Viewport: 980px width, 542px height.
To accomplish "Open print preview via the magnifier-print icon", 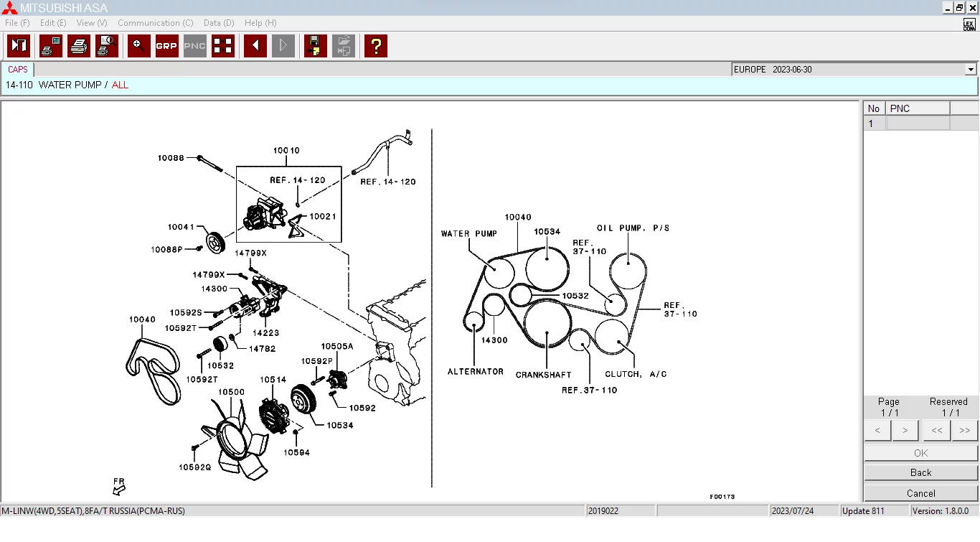I will (x=107, y=45).
